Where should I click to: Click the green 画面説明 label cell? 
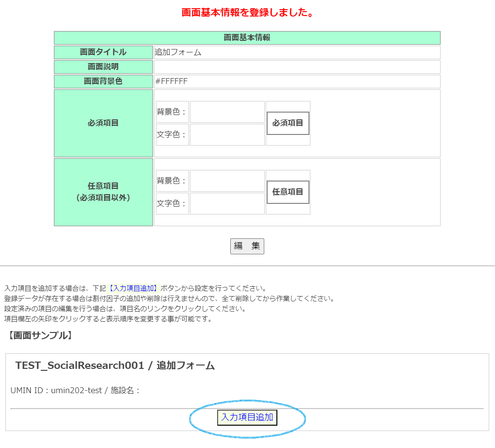[103, 67]
